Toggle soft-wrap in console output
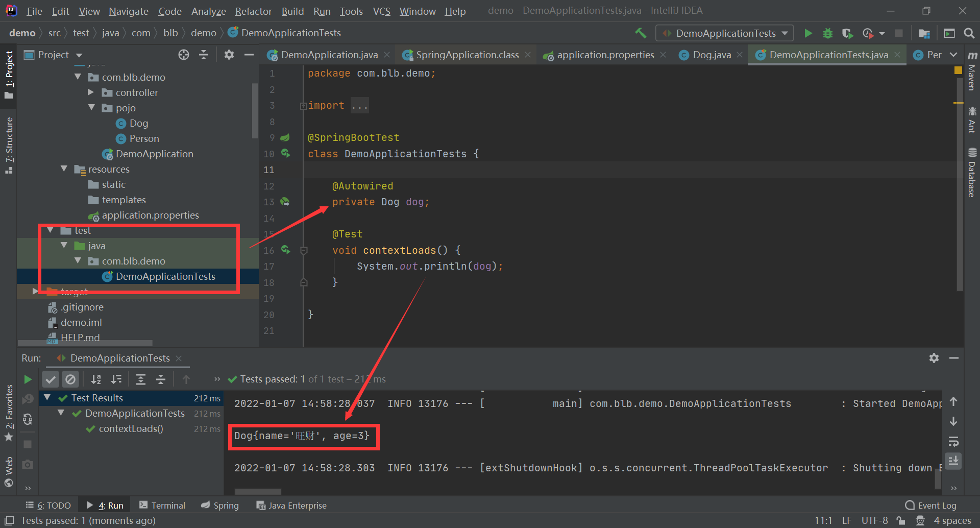Image resolution: width=980 pixels, height=528 pixels. click(x=953, y=441)
